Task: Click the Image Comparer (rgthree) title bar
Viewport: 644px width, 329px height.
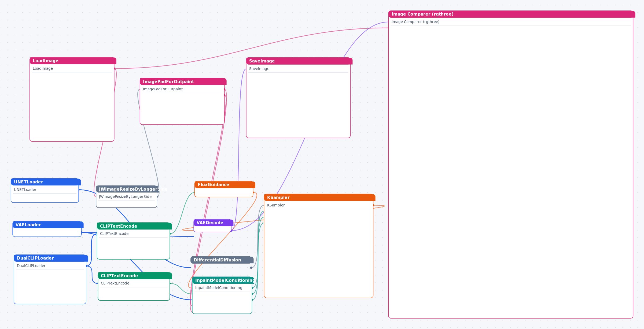Action: 511,14
